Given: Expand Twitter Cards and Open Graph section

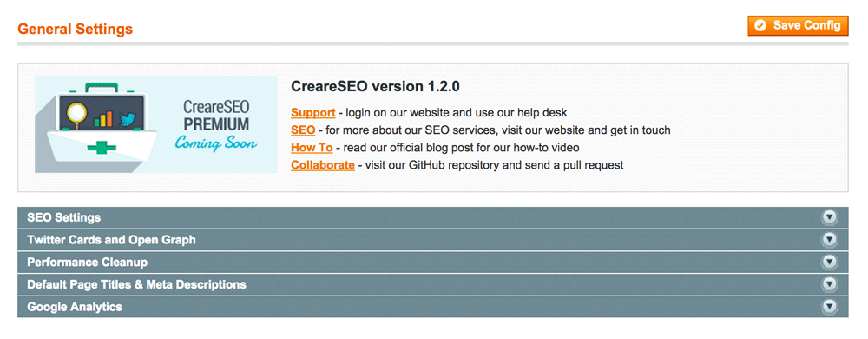Looking at the screenshot, I should 433,240.
